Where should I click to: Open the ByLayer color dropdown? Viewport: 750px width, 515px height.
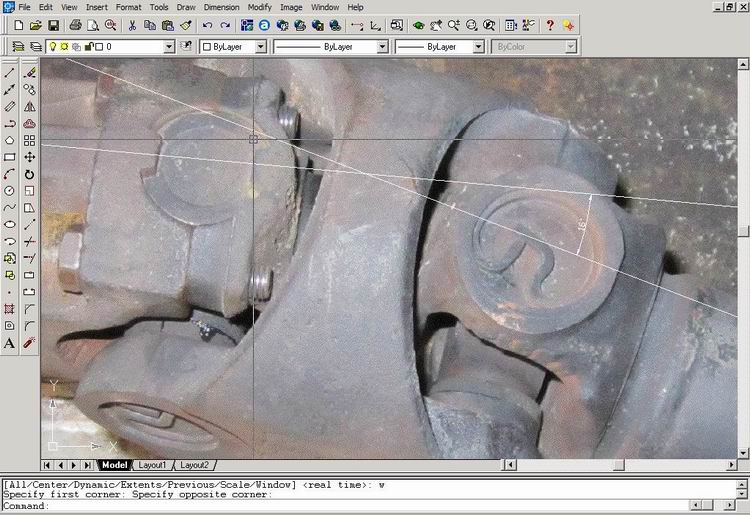click(261, 46)
